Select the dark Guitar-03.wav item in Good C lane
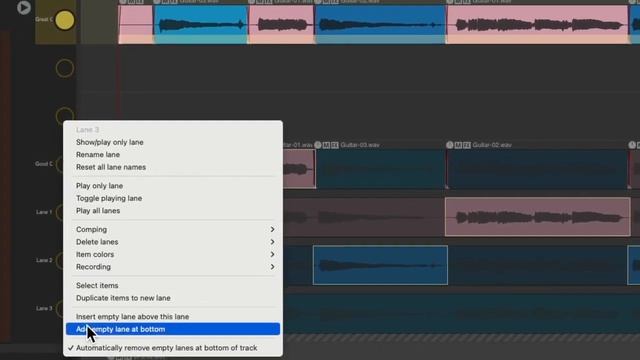 click(x=380, y=169)
